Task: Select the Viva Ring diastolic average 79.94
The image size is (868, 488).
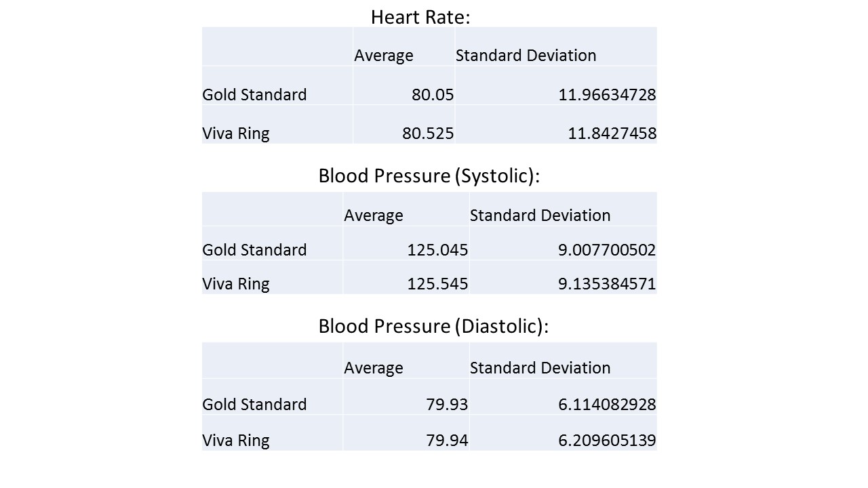Action: tap(448, 440)
